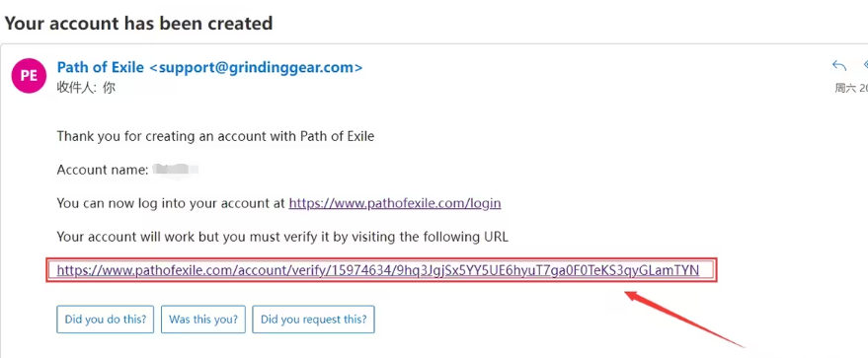This screenshot has width=868, height=358.
Task: Open the pathofexile.com/login link
Action: coord(395,203)
